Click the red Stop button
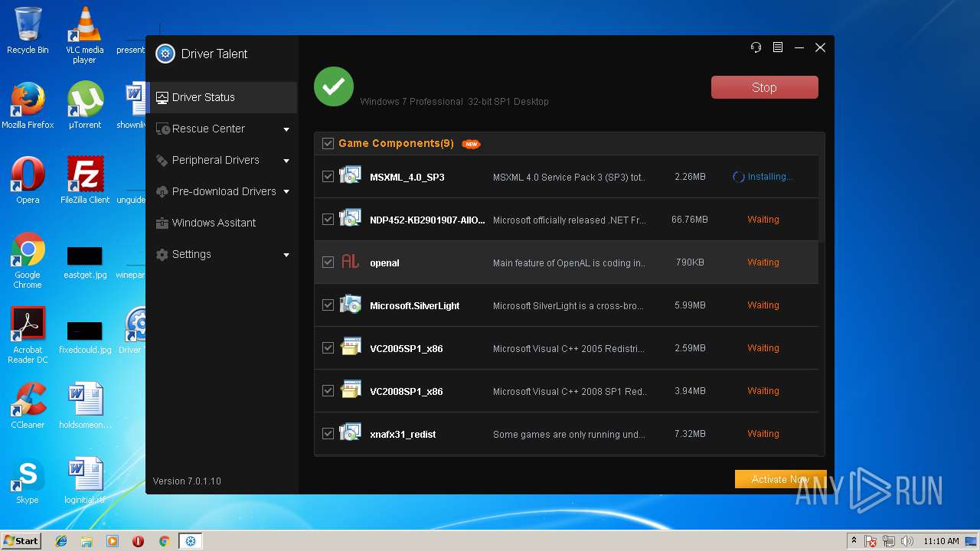 pos(764,87)
